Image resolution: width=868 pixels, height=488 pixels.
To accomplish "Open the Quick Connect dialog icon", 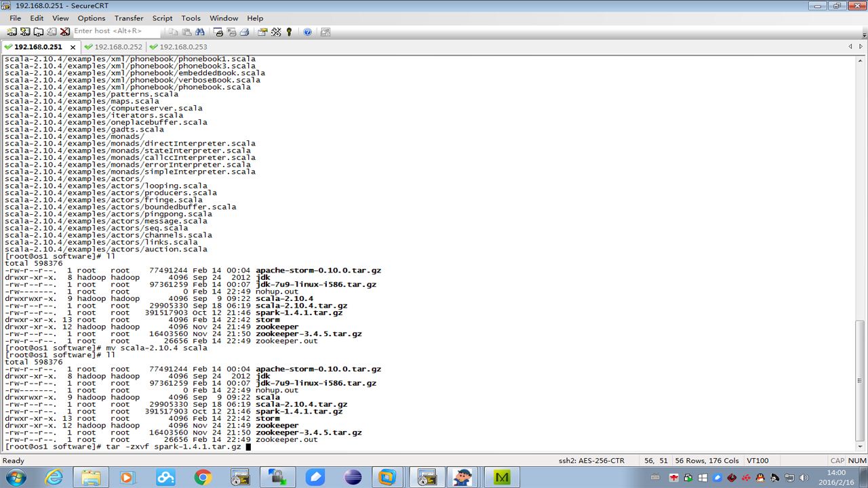I will 25,31.
